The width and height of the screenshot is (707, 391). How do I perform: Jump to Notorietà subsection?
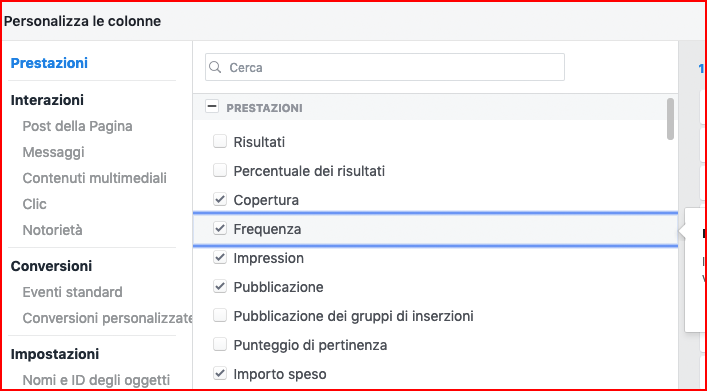(x=53, y=230)
